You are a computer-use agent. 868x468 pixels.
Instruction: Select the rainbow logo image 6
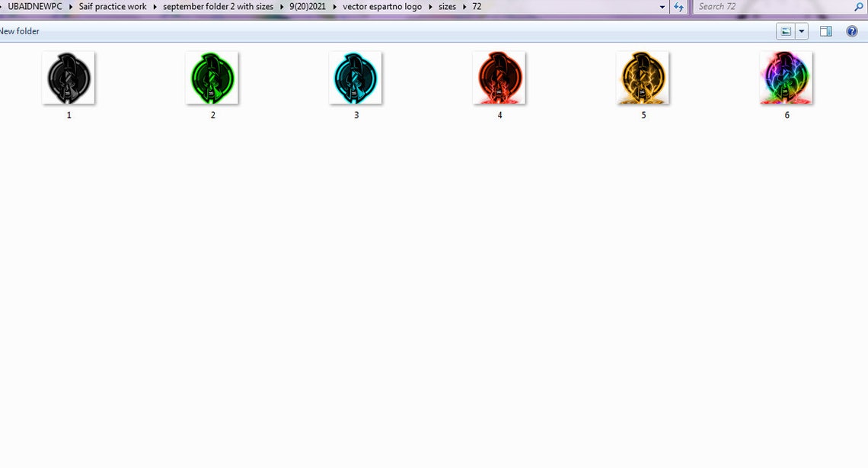tap(787, 76)
